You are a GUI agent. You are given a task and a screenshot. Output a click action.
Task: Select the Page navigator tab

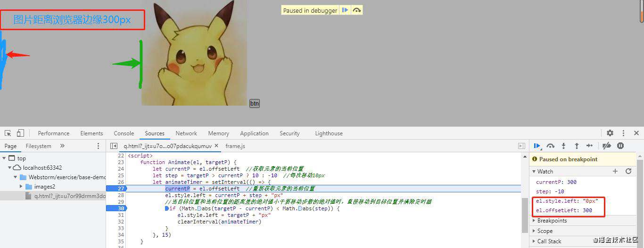tap(10, 146)
